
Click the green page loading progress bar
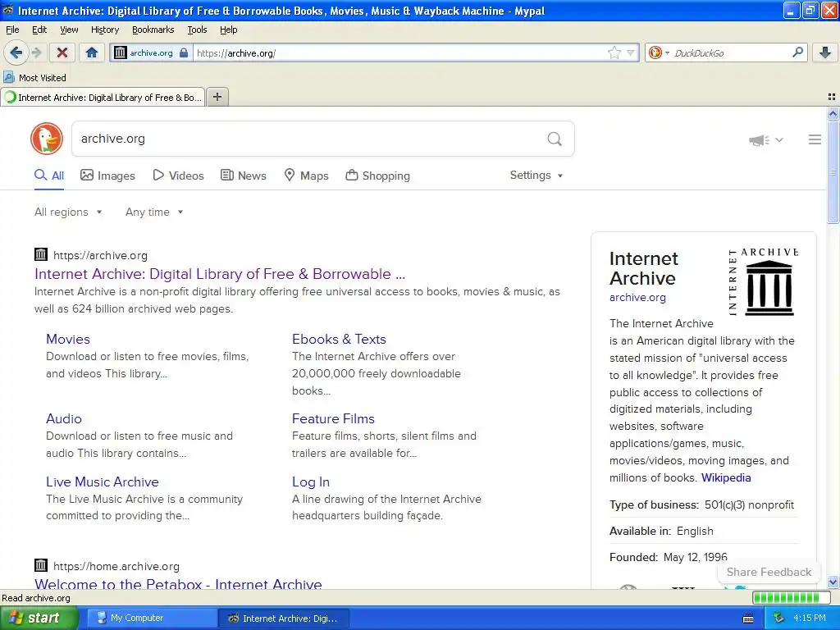pos(792,597)
